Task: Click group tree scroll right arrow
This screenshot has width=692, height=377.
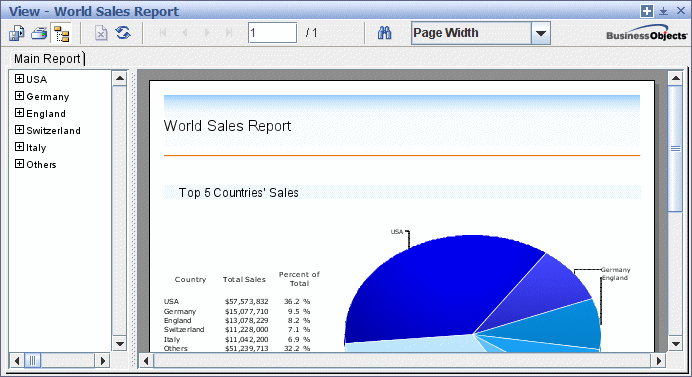Action: point(102,361)
